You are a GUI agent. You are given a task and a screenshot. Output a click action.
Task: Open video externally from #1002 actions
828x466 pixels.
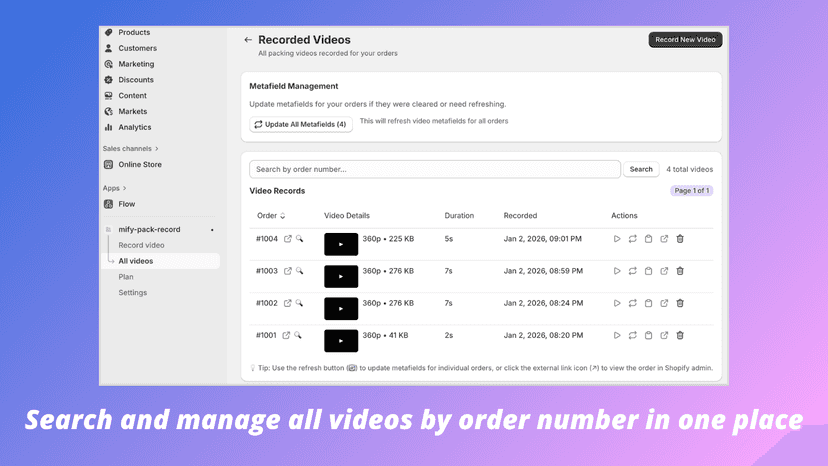tap(664, 303)
